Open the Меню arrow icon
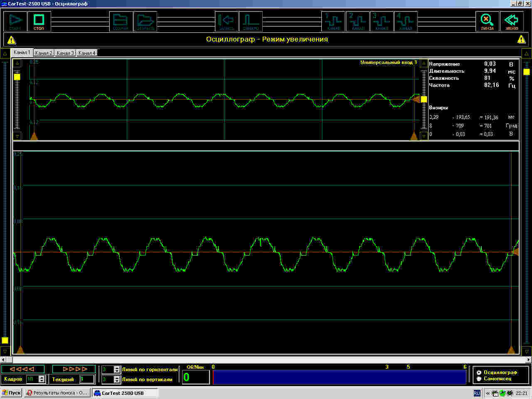This screenshot has height=399, width=532. (x=512, y=21)
